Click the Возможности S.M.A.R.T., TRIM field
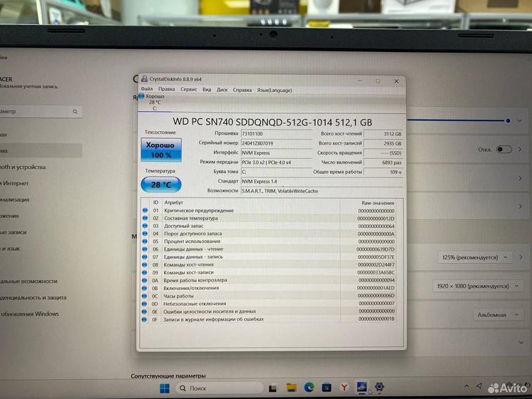This screenshot has height=399, width=532. 322,191
